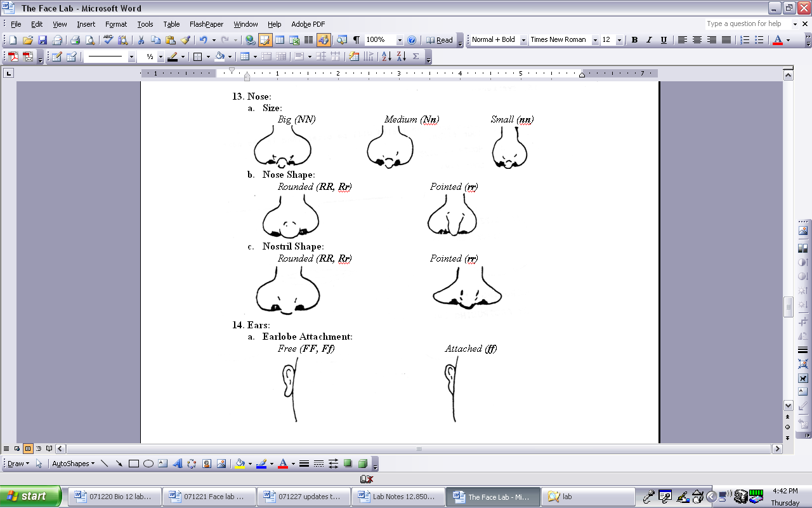The width and height of the screenshot is (812, 508).
Task: Click the Format Painter brush icon
Action: 185,40
